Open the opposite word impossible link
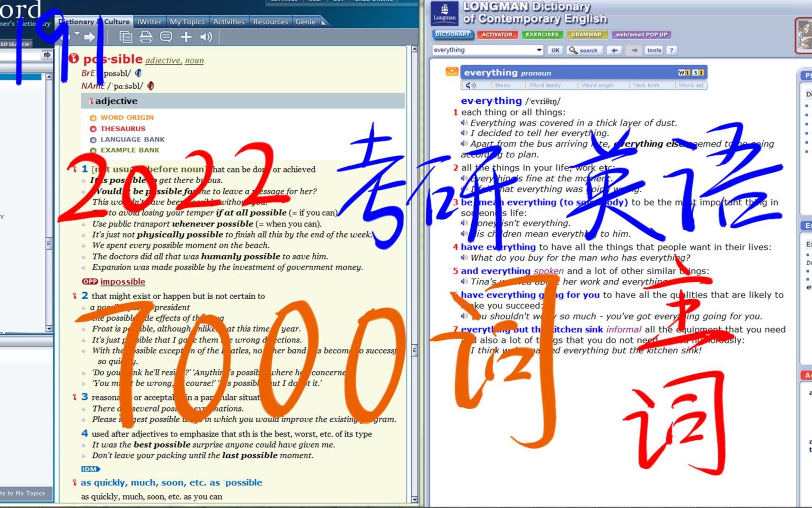This screenshot has height=508, width=812. pyautogui.click(x=123, y=282)
